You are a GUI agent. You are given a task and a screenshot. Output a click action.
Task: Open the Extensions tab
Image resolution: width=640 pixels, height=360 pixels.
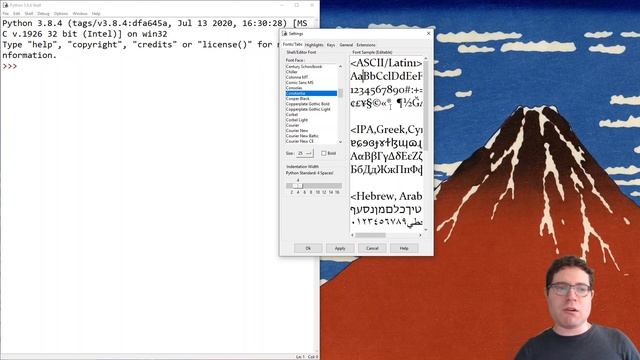click(366, 45)
